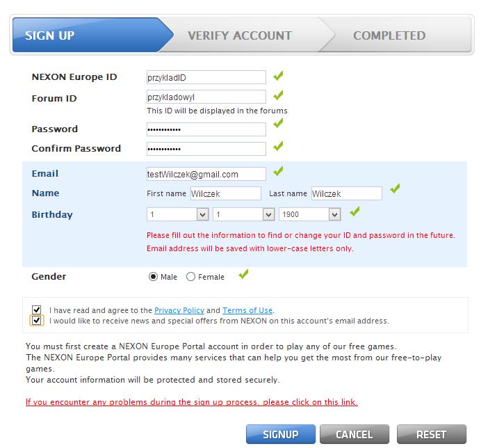Click 'Please fill out the information' red notice

tap(301, 235)
